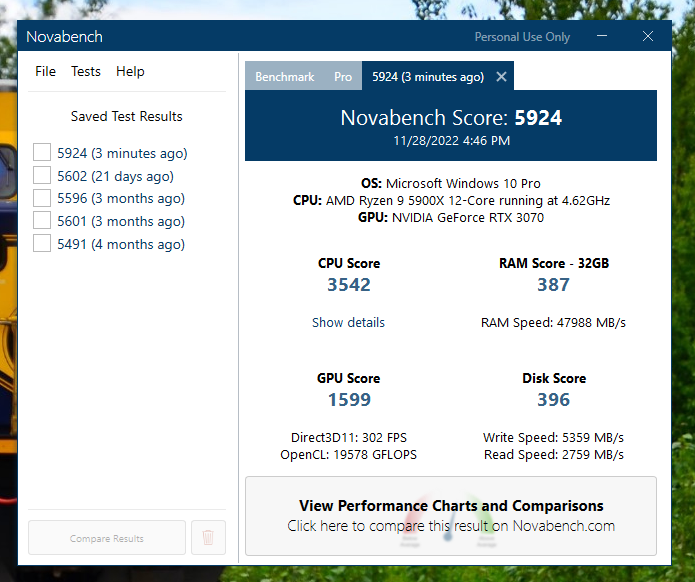Tick the 5596 (3 months ago) checkbox
Viewport: 695px width, 582px height.
42,198
